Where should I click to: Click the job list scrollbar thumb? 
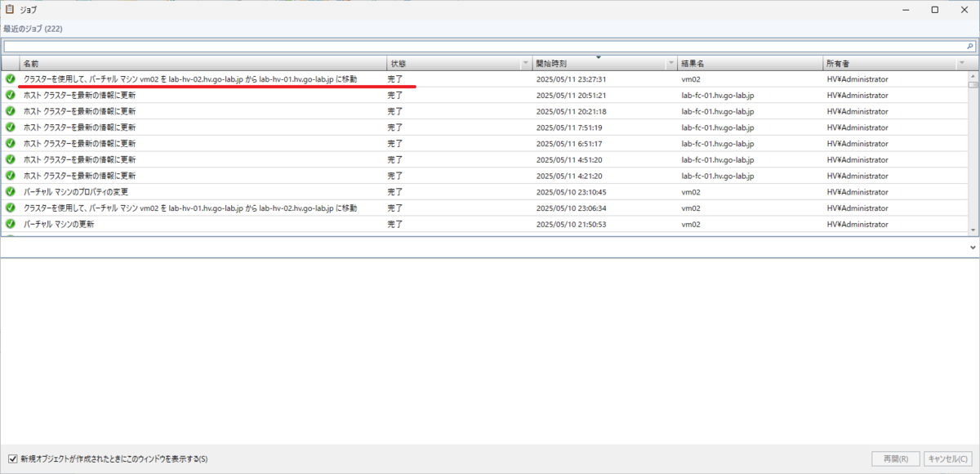point(973,84)
